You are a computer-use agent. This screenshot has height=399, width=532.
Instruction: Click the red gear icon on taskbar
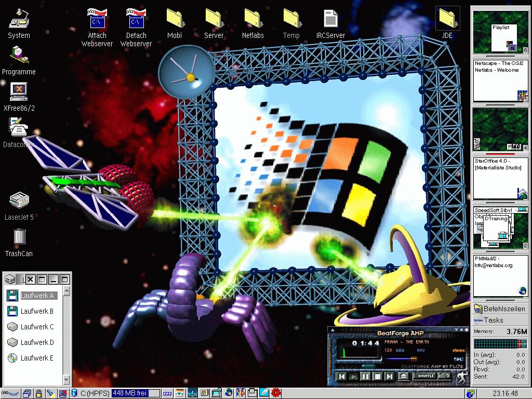(276, 393)
